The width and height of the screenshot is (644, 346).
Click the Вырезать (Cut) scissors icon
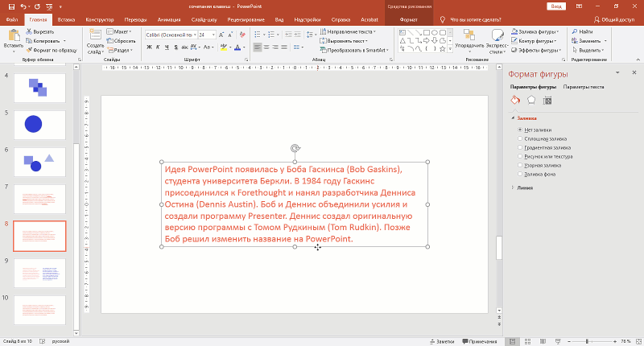click(30, 31)
